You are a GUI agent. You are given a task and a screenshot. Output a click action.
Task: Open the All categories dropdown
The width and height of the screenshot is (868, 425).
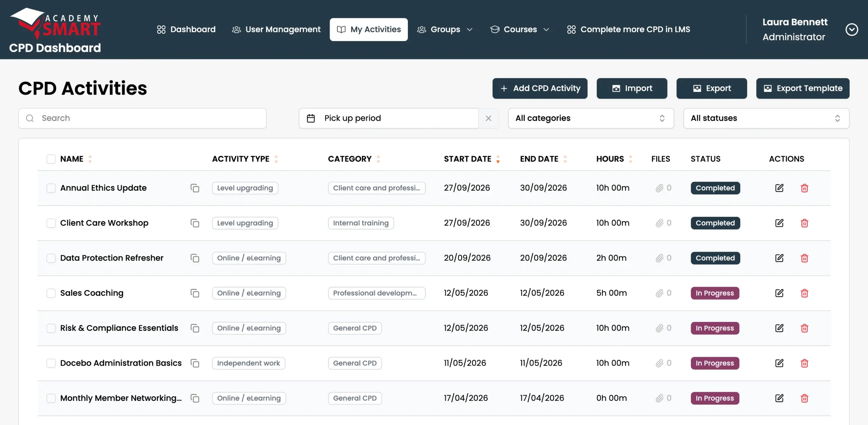[x=591, y=118]
